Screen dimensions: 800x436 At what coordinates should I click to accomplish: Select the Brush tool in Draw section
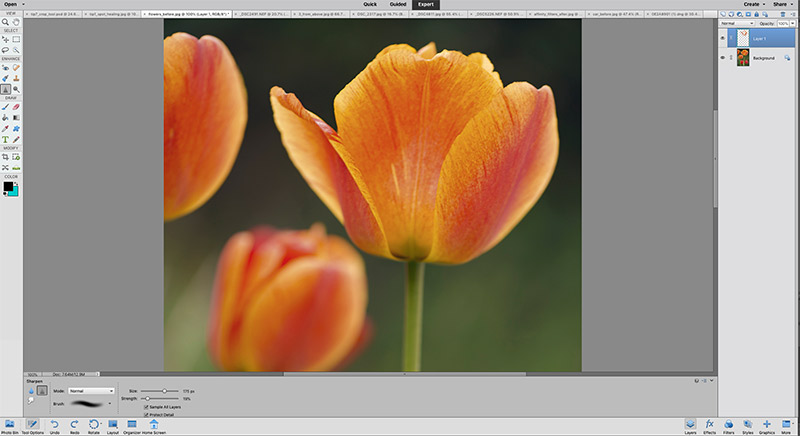pos(5,107)
